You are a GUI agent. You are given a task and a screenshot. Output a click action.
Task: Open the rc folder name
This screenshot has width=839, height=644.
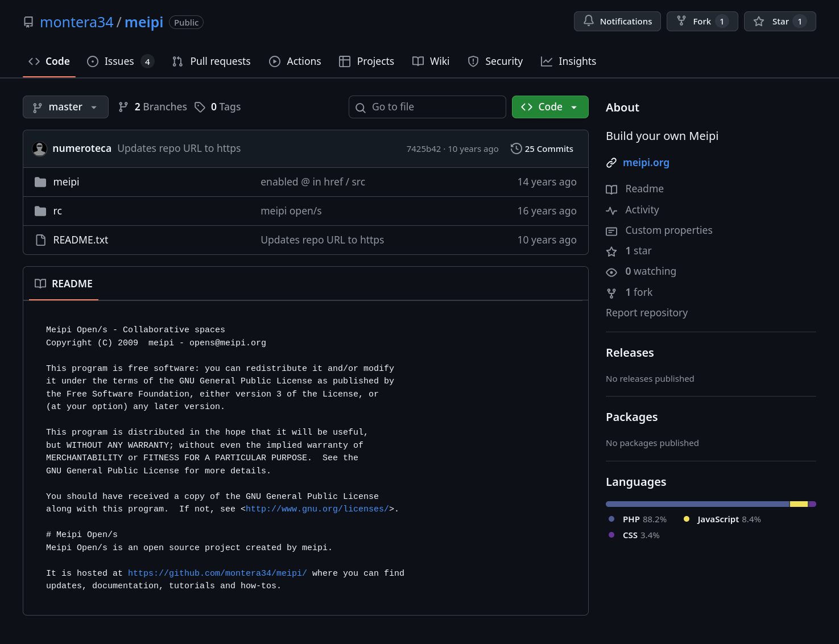point(57,211)
